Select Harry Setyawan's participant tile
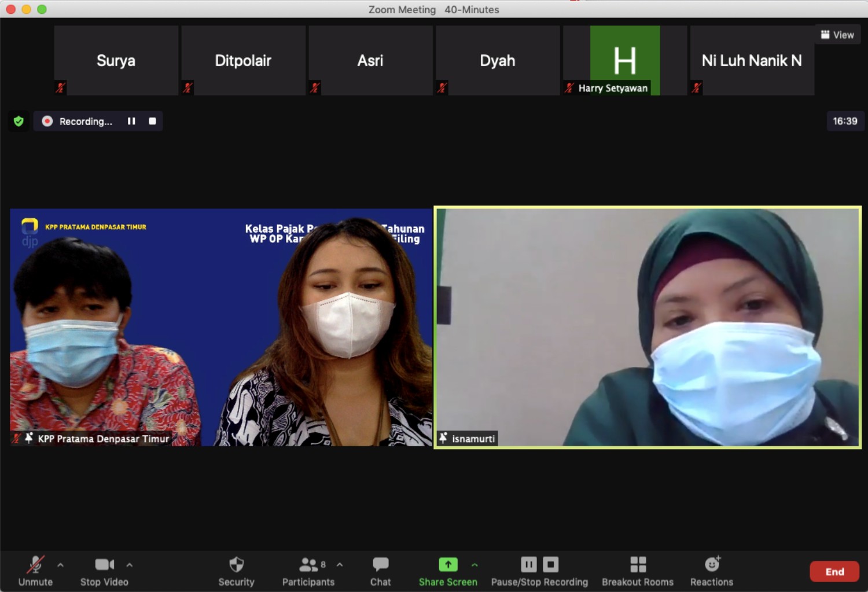 624,60
